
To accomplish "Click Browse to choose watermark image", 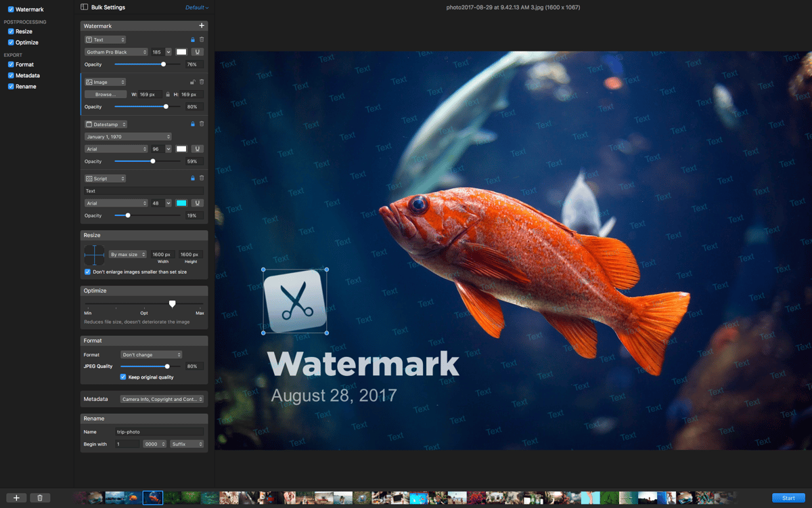I will [105, 94].
